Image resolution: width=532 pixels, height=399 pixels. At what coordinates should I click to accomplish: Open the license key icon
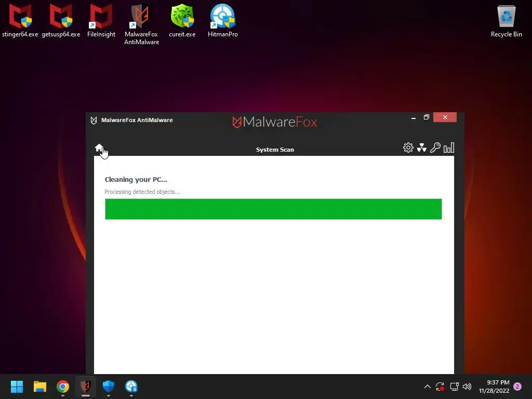tap(435, 148)
